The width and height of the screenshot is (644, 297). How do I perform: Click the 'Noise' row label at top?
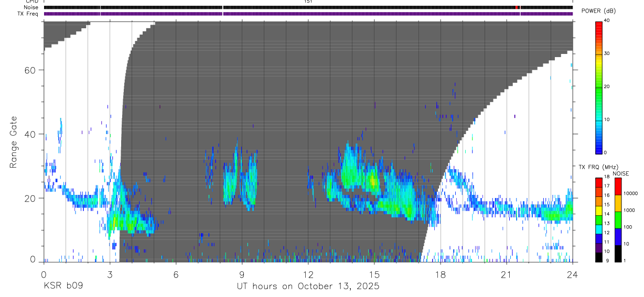click(x=31, y=7)
